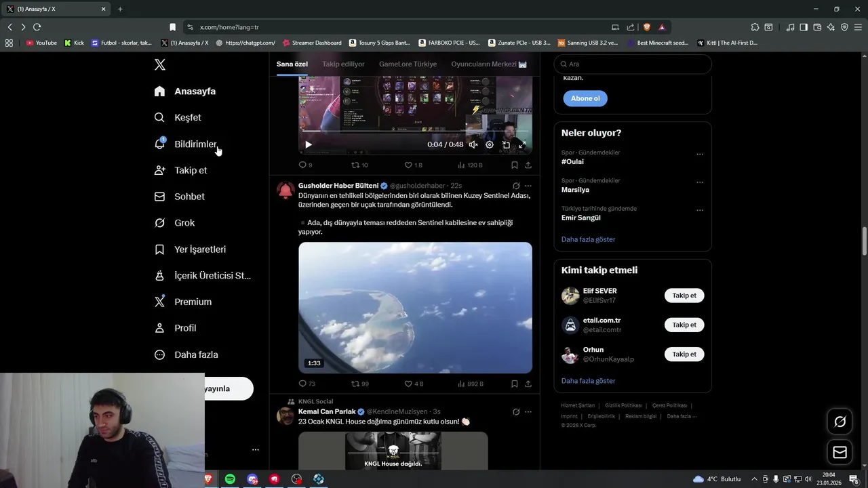868x488 pixels.
Task: Open Brave Wallet toolbar icon
Action: point(817,27)
